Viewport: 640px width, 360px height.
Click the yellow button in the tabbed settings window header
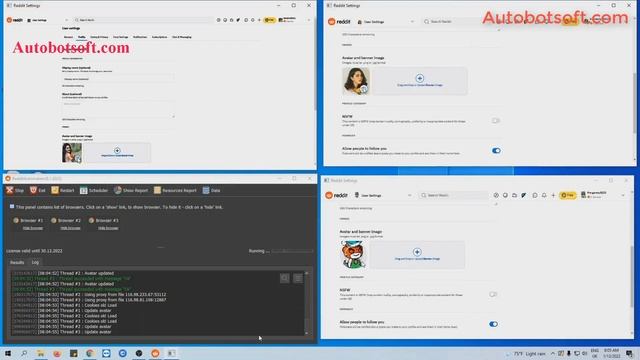pos(269,20)
